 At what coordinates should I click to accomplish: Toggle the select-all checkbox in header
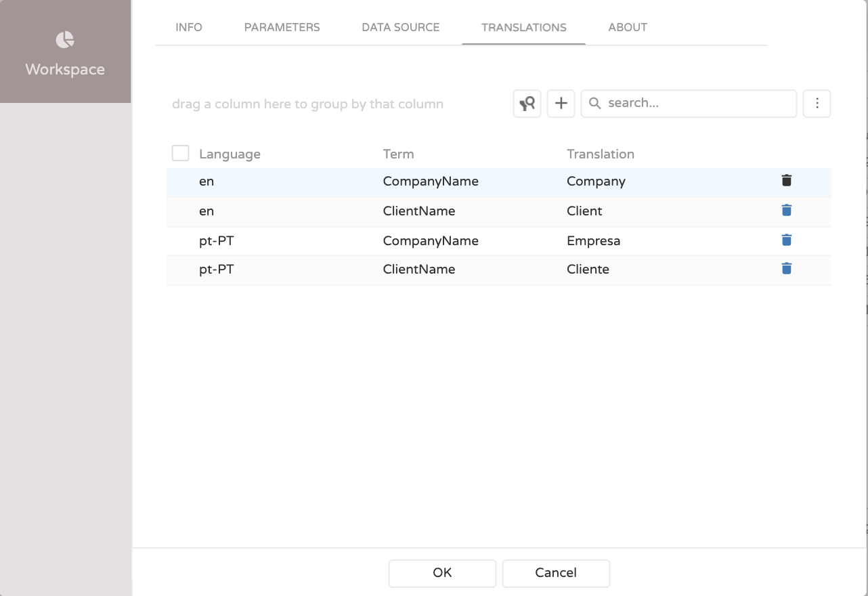[180, 153]
